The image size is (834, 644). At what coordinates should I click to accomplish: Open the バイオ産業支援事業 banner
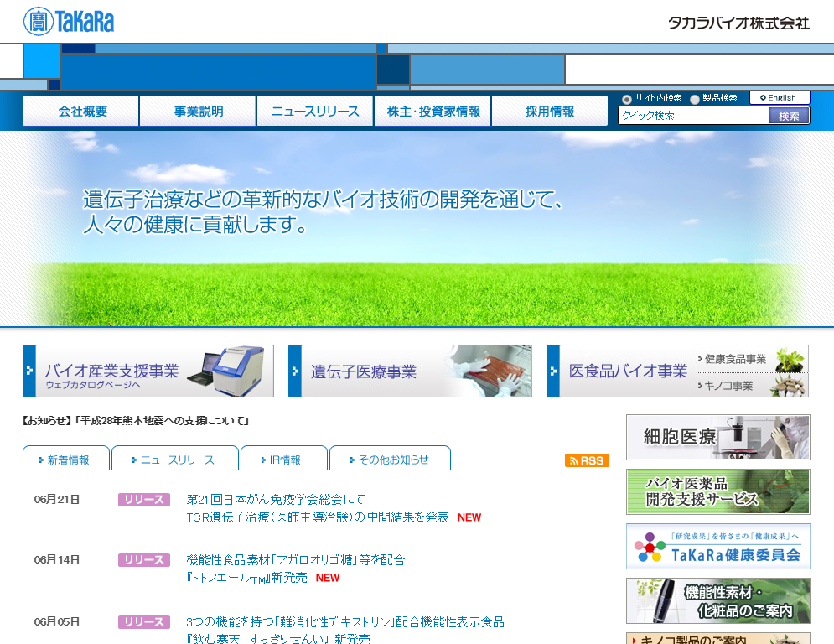[x=148, y=371]
